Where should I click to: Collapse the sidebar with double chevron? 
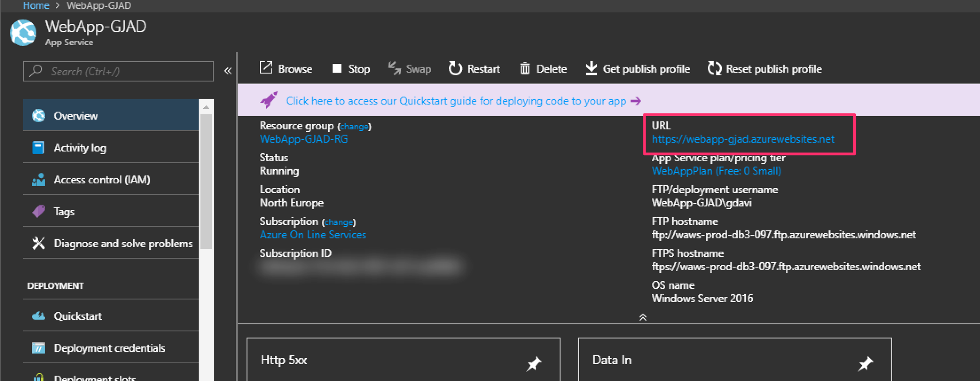[x=228, y=71]
